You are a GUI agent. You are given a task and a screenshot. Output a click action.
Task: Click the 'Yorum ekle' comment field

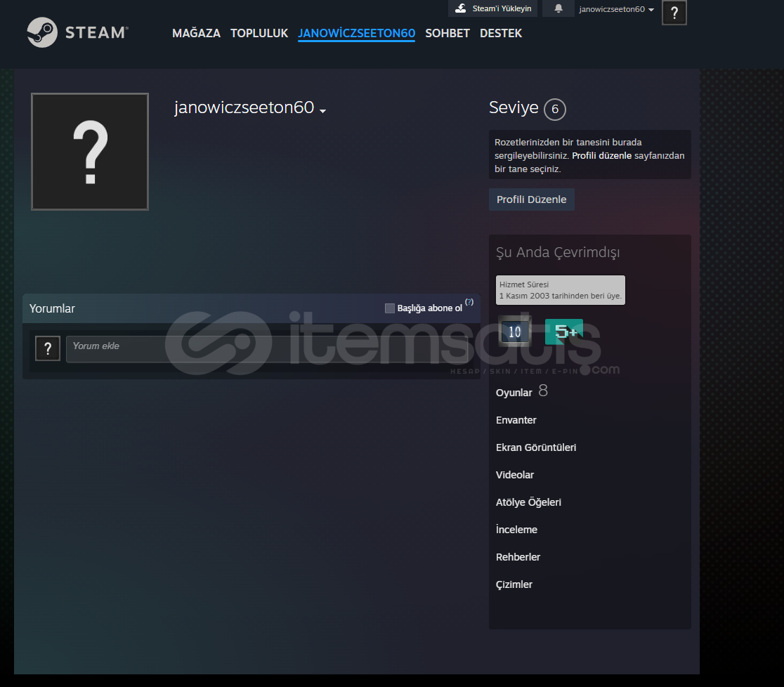[267, 349]
